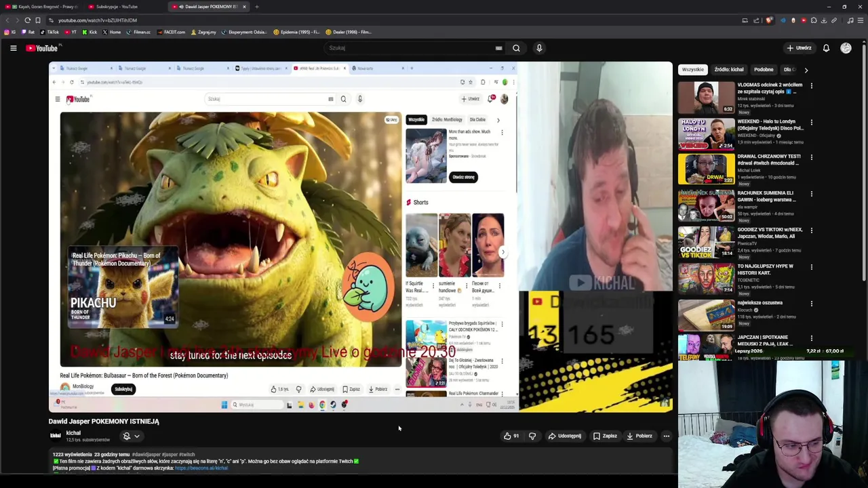Open the on-screen keyboard in the search box
868x488 pixels.
tap(498, 48)
